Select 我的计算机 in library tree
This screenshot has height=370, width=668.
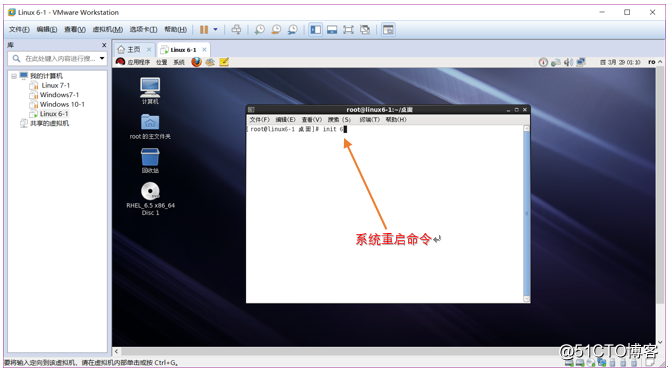[46, 76]
